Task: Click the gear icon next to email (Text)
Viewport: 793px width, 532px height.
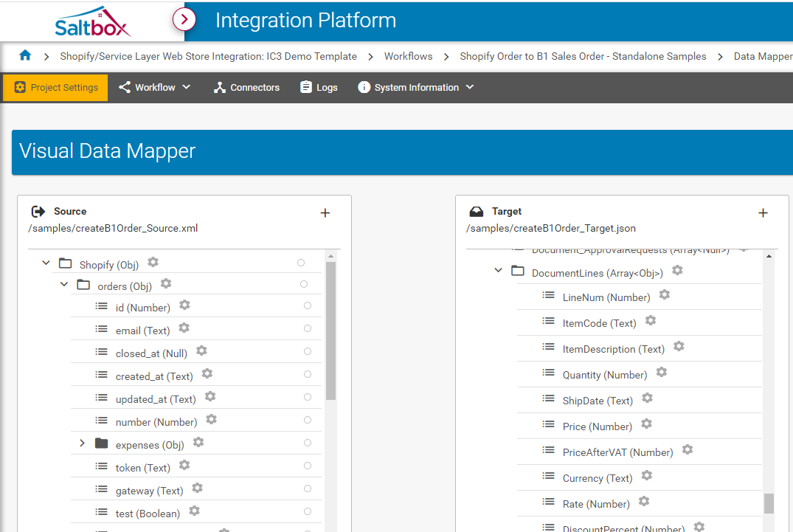Action: click(x=184, y=328)
